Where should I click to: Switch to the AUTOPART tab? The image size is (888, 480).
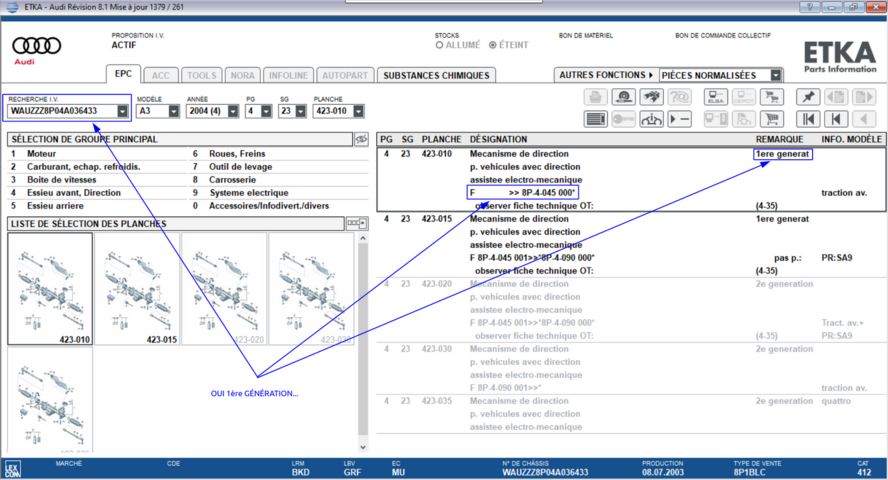pos(344,75)
